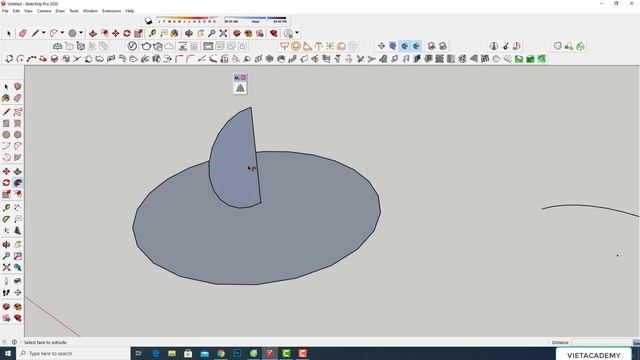Choose the Pie tool in left toolbar
The width and height of the screenshot is (640, 360).
[18, 158]
